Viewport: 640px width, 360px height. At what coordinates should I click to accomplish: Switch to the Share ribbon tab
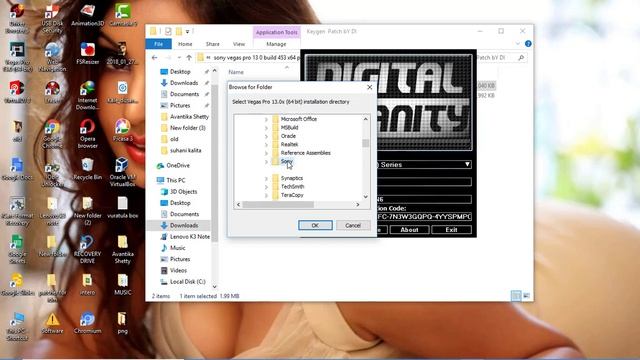[212, 44]
